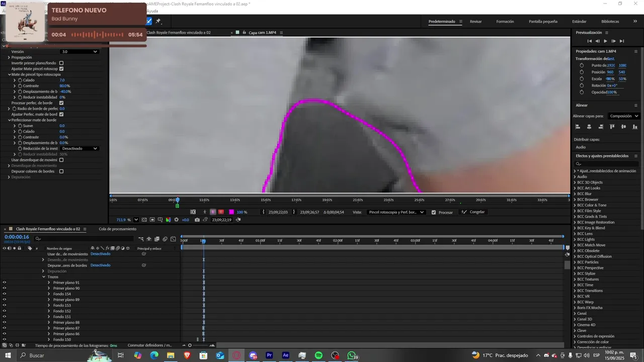Click the Punto de anclaje stopwatch
This screenshot has width=644, height=362.
pyautogui.click(x=582, y=65)
